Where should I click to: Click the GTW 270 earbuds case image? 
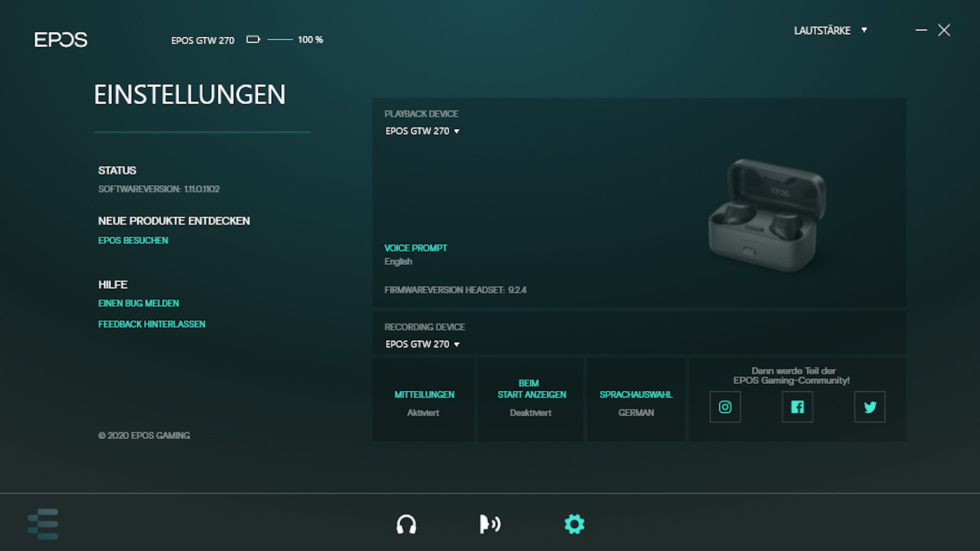pyautogui.click(x=767, y=215)
